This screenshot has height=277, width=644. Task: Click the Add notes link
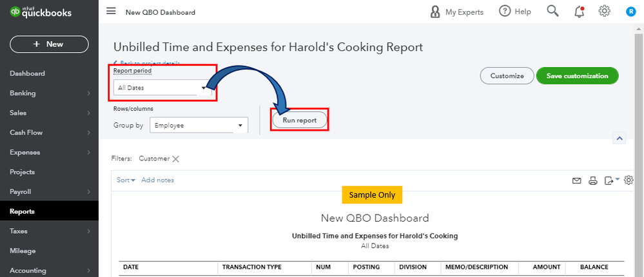point(158,180)
